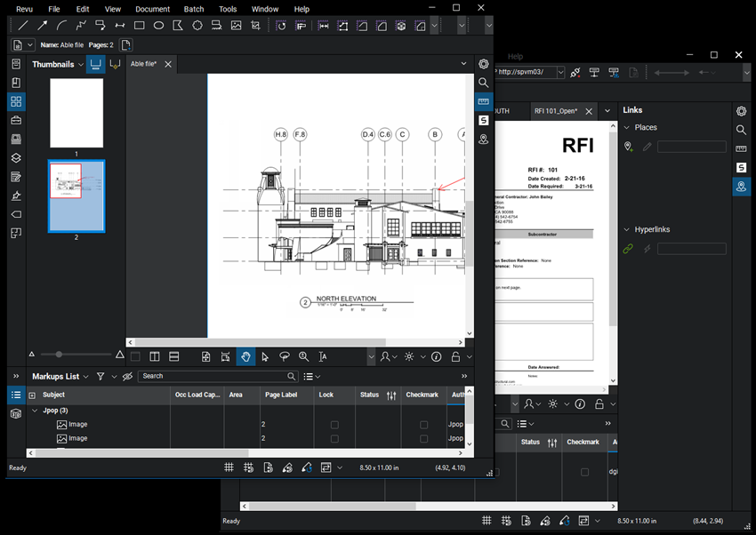Select the Arrow markup tool
Image resolution: width=756 pixels, height=535 pixels.
click(42, 26)
